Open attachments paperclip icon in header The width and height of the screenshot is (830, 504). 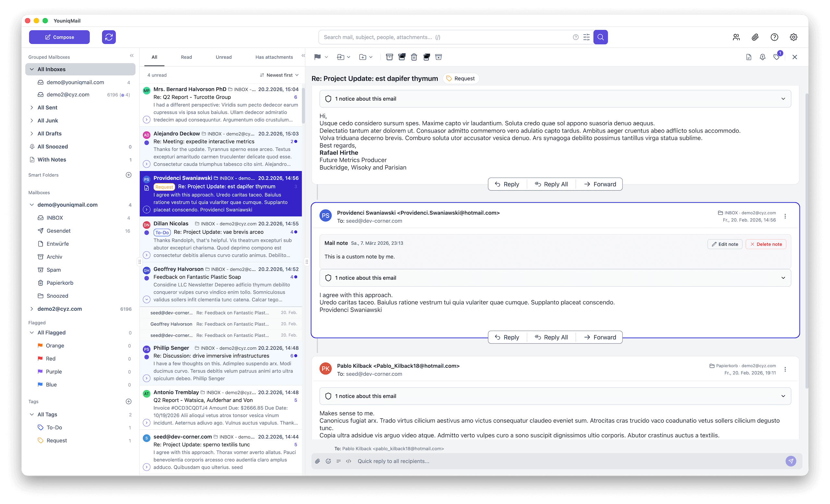point(755,37)
